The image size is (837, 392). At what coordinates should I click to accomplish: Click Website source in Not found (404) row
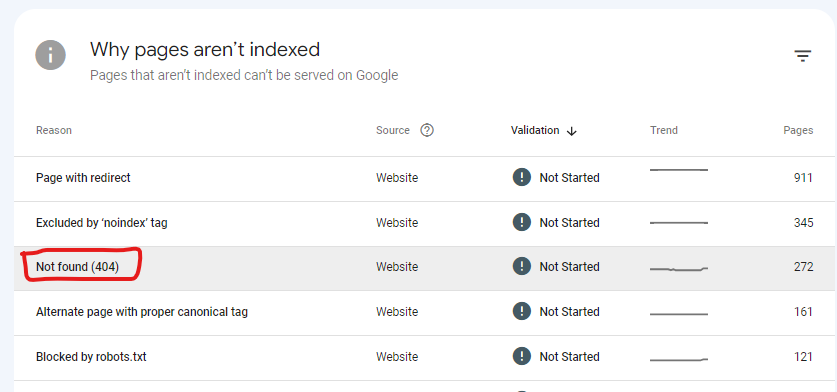pos(397,266)
